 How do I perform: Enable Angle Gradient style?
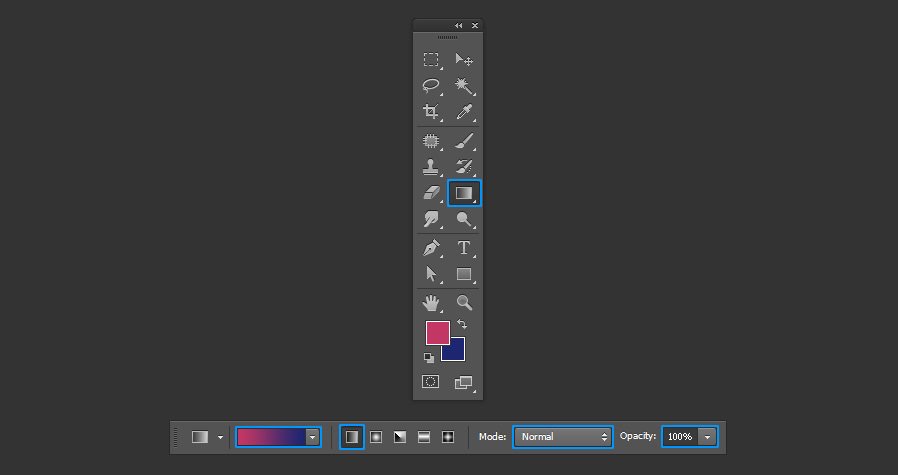tap(400, 437)
